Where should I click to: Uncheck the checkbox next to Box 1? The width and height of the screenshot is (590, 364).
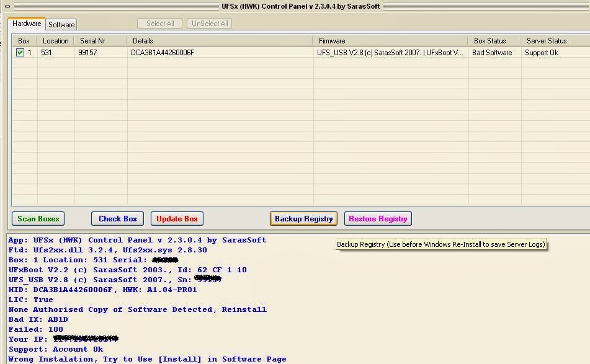[x=19, y=53]
